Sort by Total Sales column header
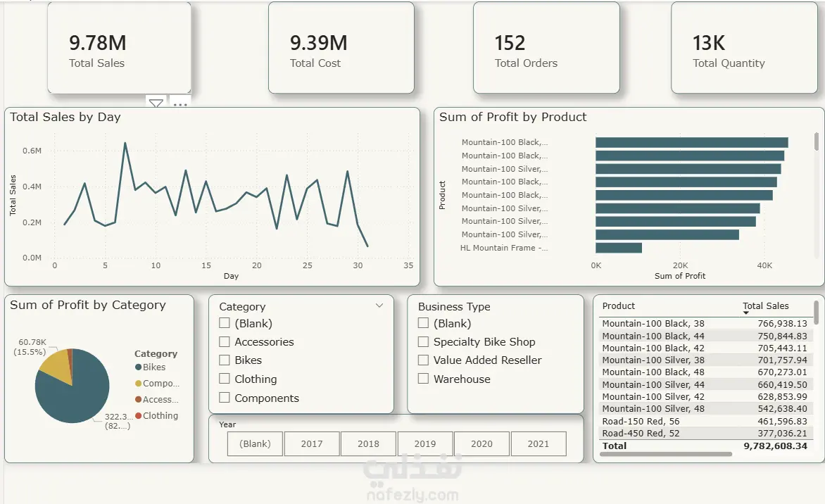Screen dimensions: 825x504 click(x=766, y=305)
